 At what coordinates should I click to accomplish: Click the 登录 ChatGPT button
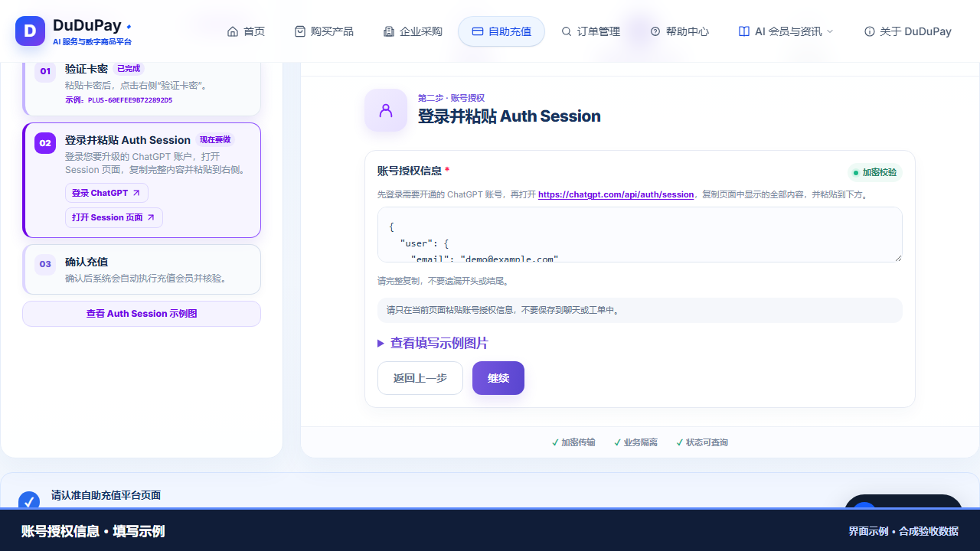click(x=106, y=193)
